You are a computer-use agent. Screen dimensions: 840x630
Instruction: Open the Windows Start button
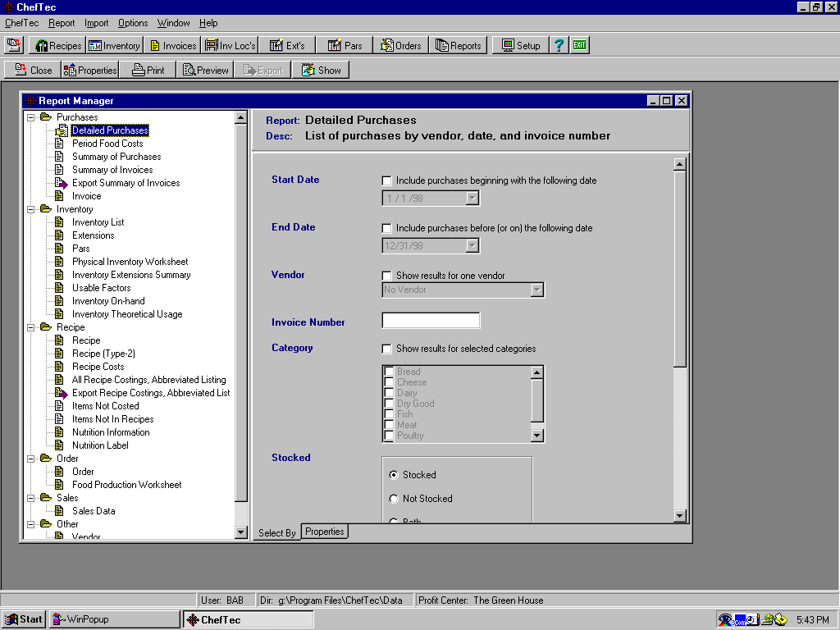pos(24,619)
